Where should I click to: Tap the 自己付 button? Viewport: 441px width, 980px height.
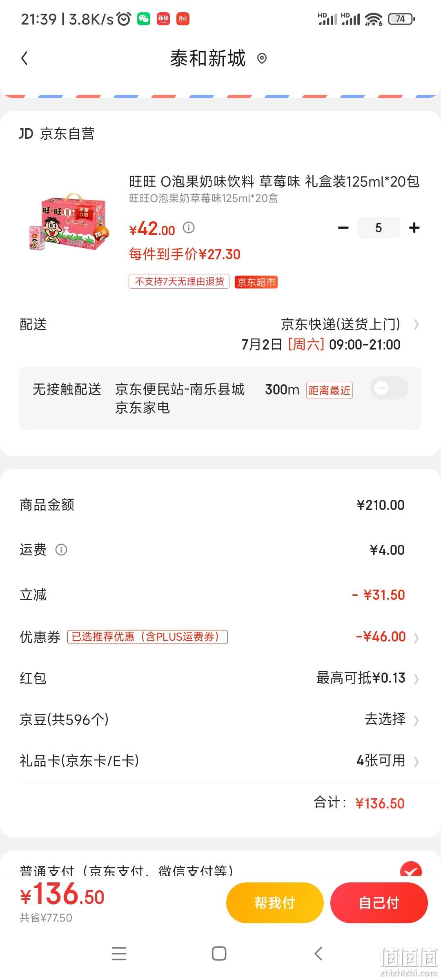point(379,903)
